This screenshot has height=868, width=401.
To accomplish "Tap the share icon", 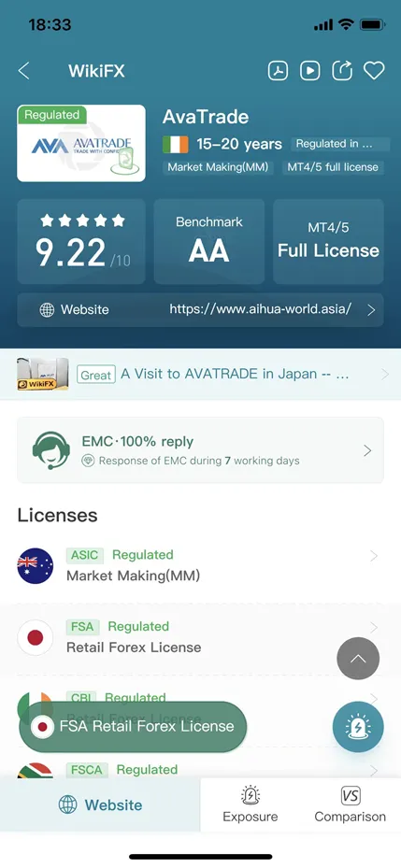I will [x=342, y=71].
